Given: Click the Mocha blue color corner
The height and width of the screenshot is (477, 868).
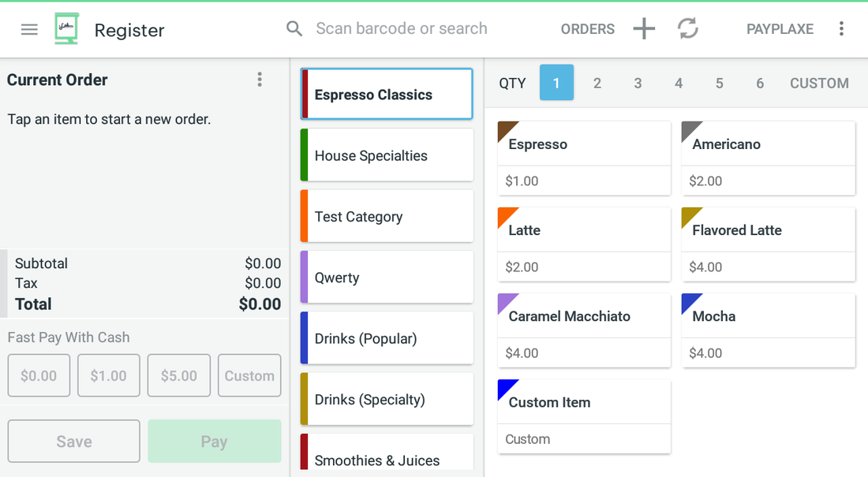Looking at the screenshot, I should click(x=689, y=301).
